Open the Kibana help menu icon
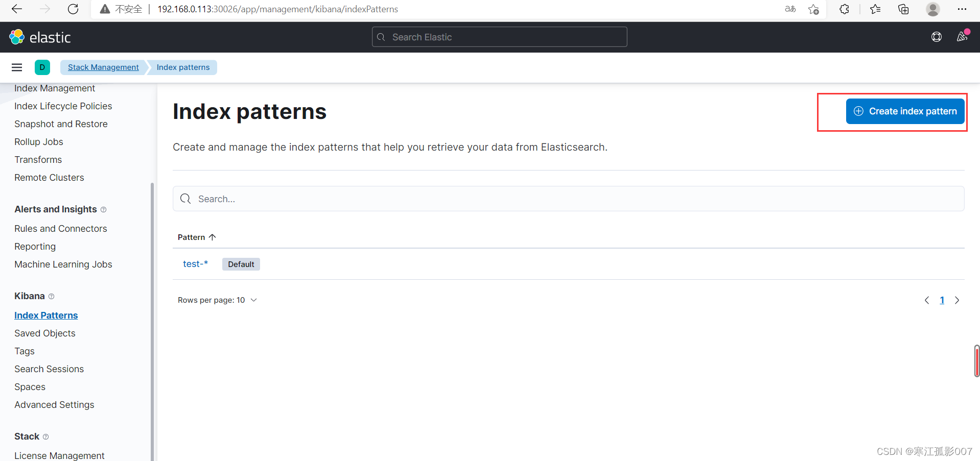This screenshot has height=461, width=980. click(937, 37)
